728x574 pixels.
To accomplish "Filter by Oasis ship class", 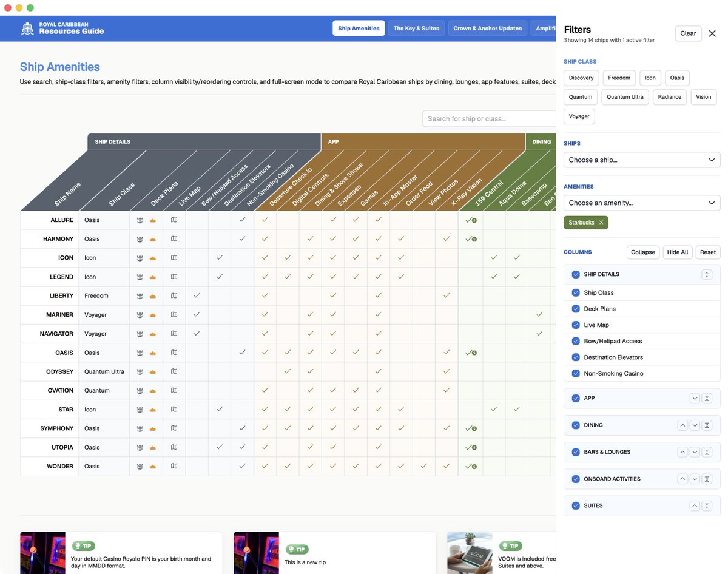I will click(677, 78).
